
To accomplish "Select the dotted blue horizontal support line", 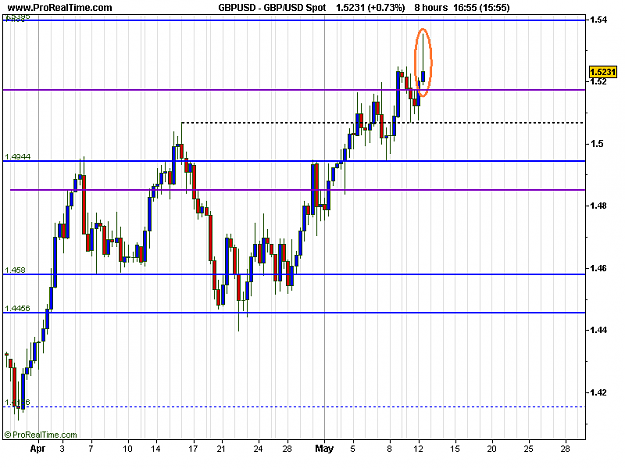I will (294, 406).
